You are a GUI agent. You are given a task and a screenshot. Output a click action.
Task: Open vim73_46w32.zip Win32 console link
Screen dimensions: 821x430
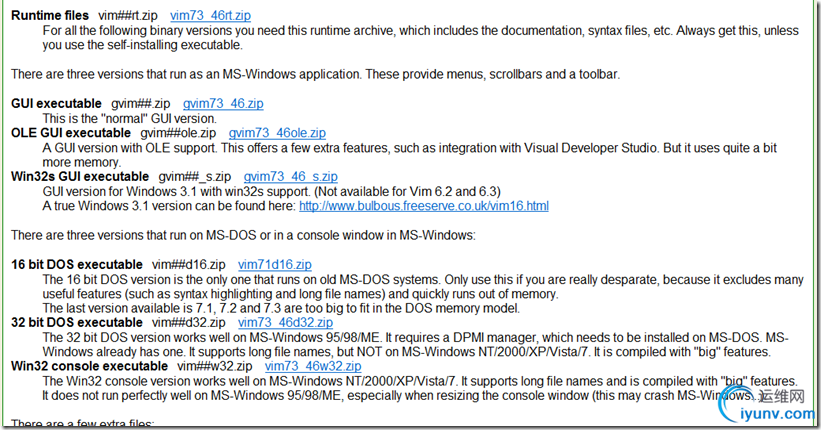(313, 366)
